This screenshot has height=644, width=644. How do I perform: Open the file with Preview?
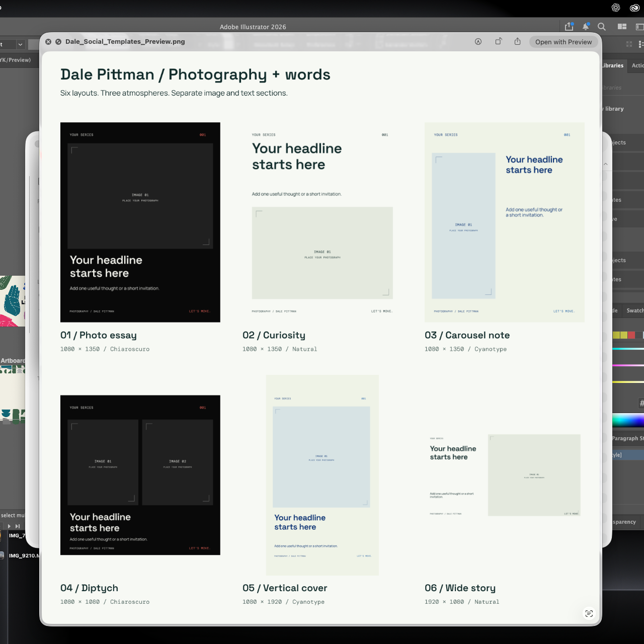click(x=563, y=42)
